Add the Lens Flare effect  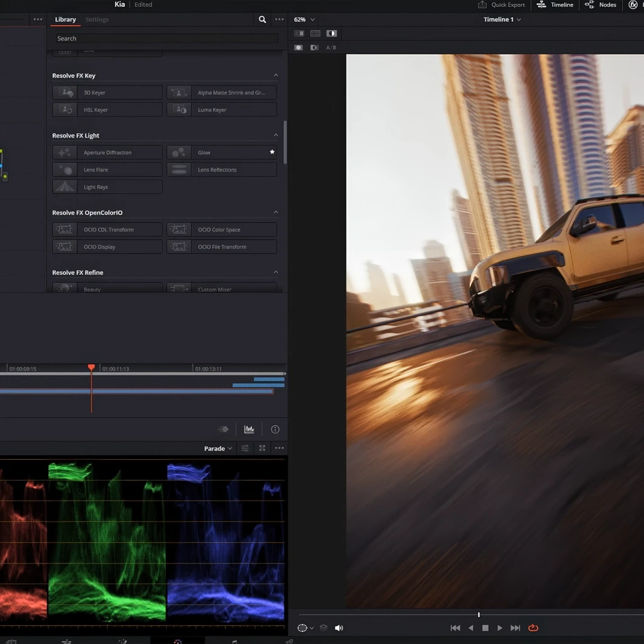108,170
